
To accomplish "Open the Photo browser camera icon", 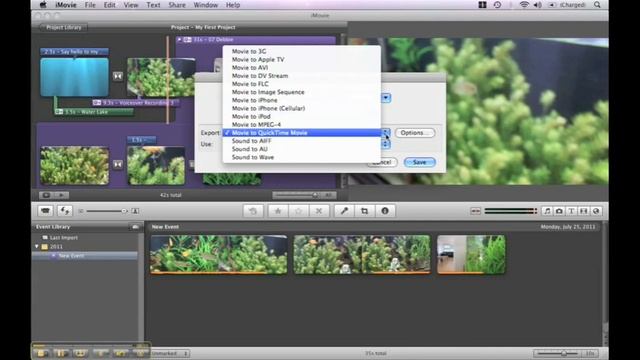I will click(x=559, y=211).
